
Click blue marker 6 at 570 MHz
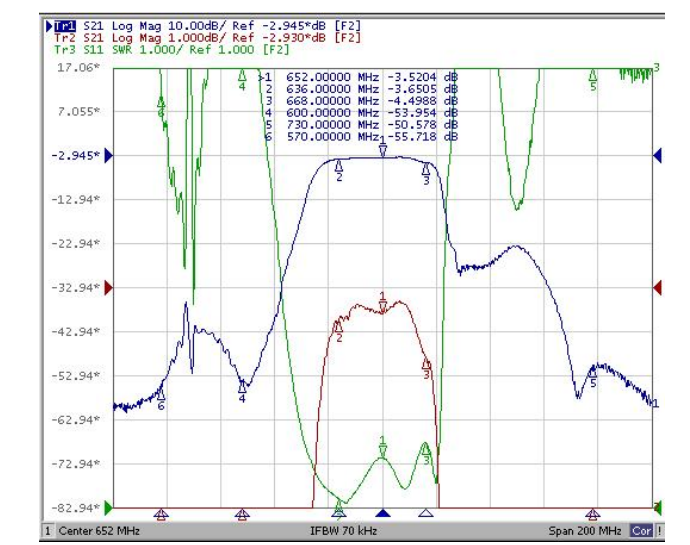coord(161,395)
